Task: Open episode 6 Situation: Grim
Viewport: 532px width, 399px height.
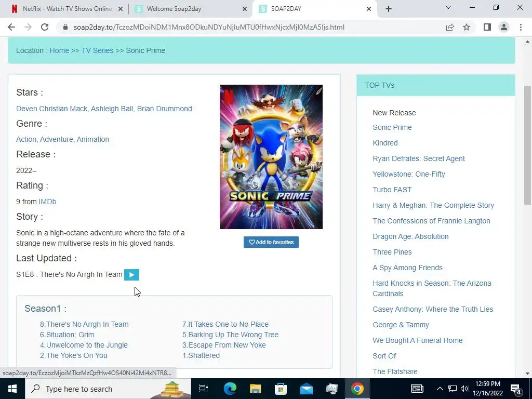Action: [x=67, y=335]
